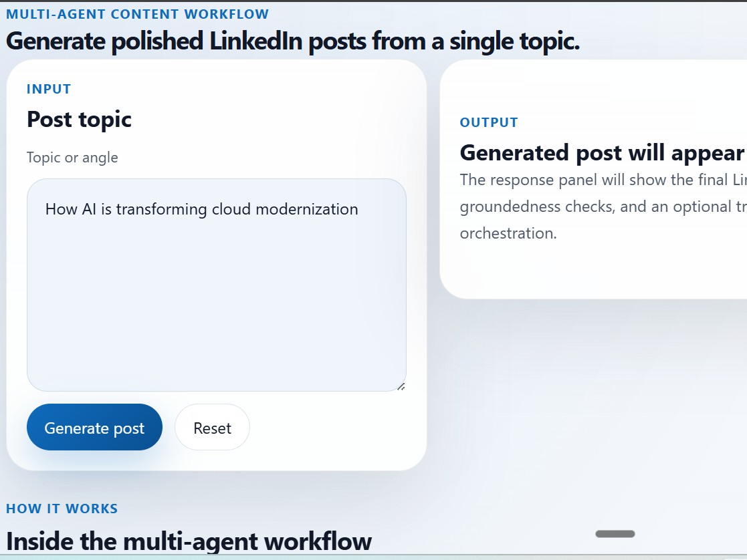Click the Reset button
Screen dimensions: 747x560
(x=212, y=427)
